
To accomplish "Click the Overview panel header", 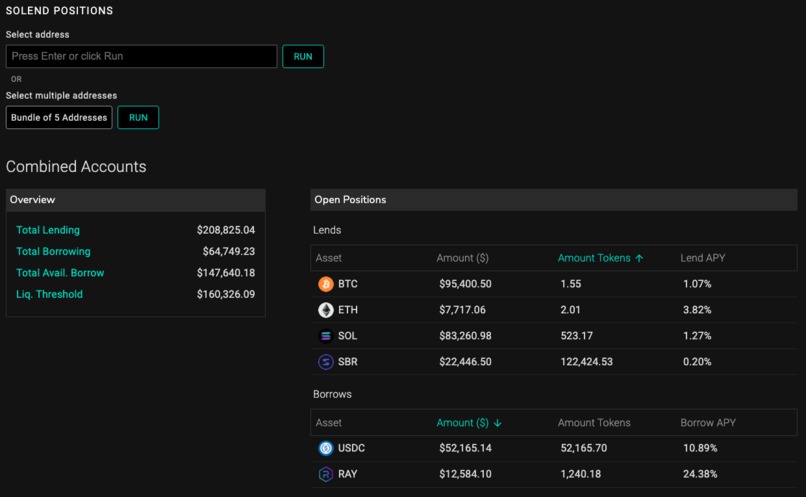I will coord(136,199).
